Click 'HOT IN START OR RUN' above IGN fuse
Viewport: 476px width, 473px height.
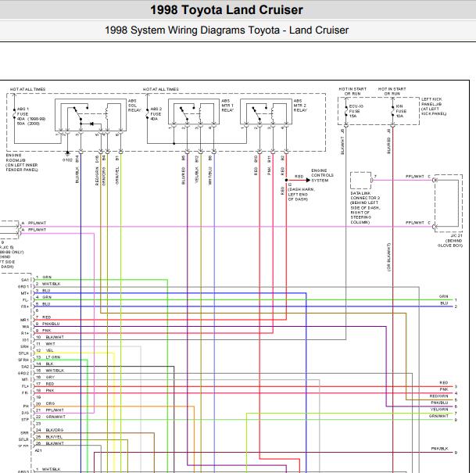point(392,91)
